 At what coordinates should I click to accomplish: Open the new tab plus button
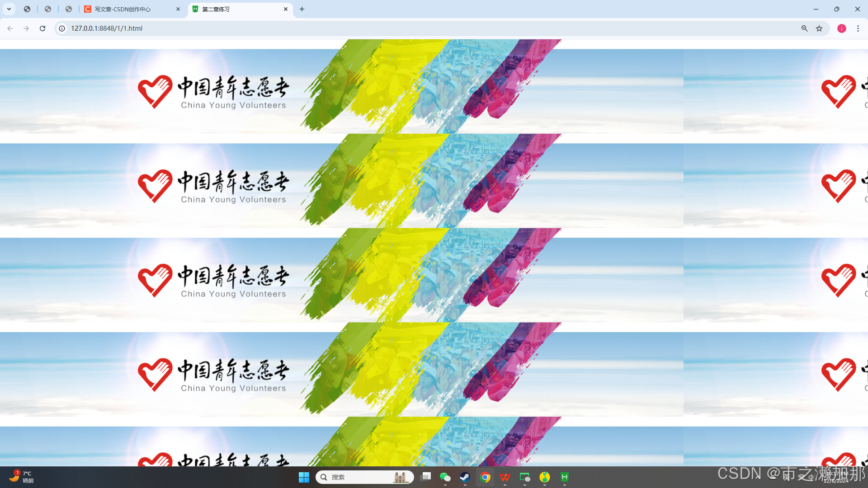302,9
